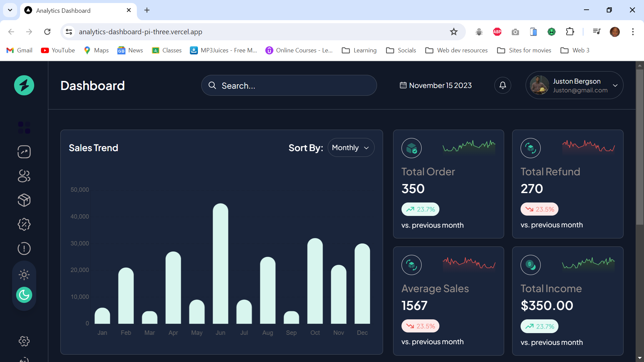Image resolution: width=644 pixels, height=362 pixels.
Task: Click Juston Bergson's avatar photo
Action: click(539, 85)
